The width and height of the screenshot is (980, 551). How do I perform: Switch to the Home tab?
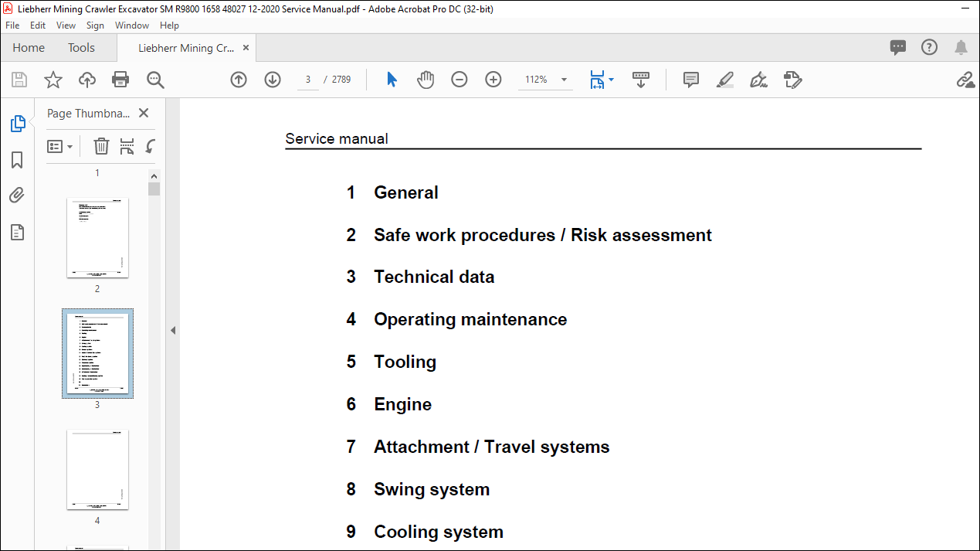29,48
